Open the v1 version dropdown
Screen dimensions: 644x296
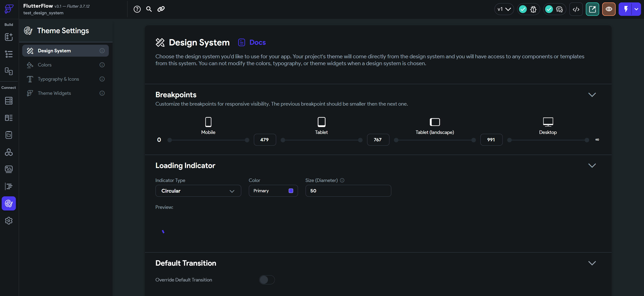(504, 9)
